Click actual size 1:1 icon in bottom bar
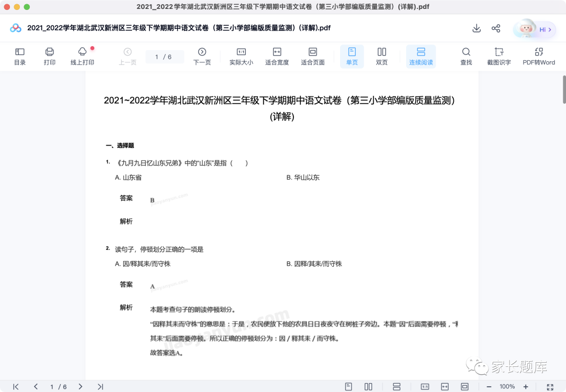566x392 pixels. point(425,387)
